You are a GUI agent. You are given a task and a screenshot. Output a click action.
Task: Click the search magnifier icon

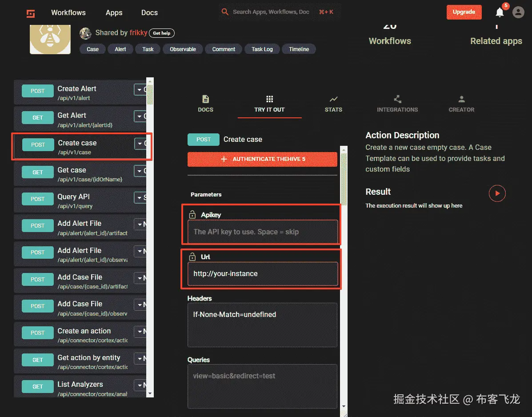[x=225, y=12]
